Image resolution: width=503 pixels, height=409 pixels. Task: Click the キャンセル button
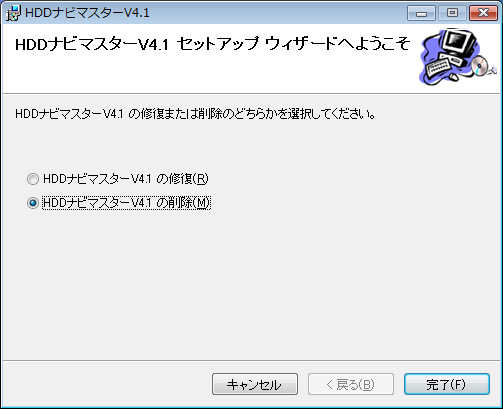(255, 384)
